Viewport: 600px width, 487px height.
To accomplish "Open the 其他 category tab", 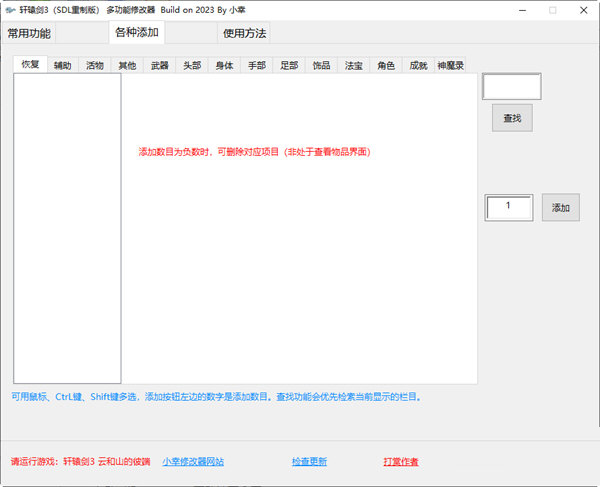I will 127,65.
